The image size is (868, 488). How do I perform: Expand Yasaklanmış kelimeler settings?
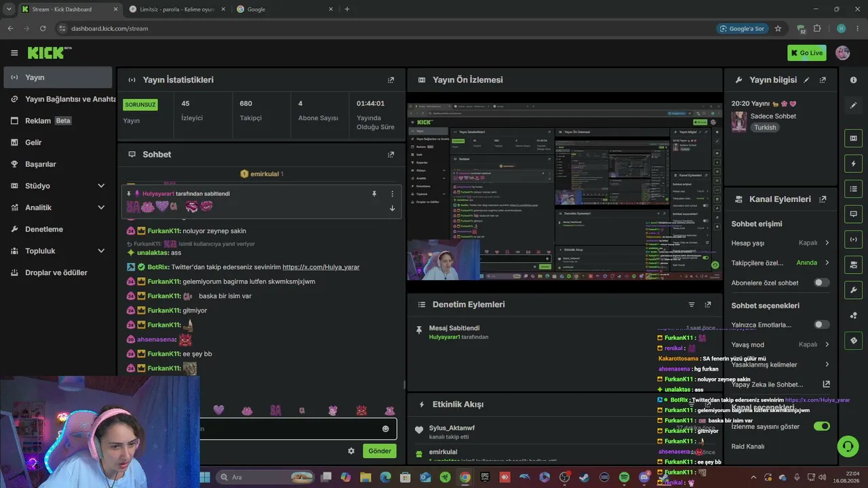(780, 365)
